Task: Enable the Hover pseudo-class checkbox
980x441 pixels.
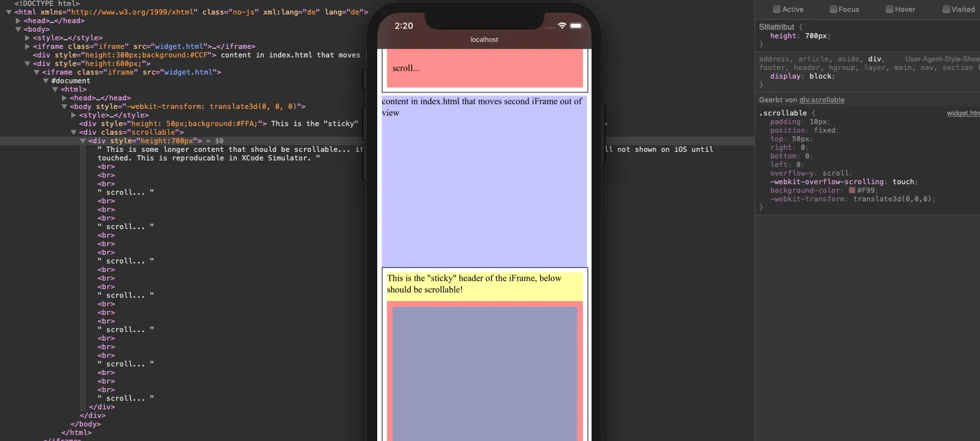Action: point(890,9)
